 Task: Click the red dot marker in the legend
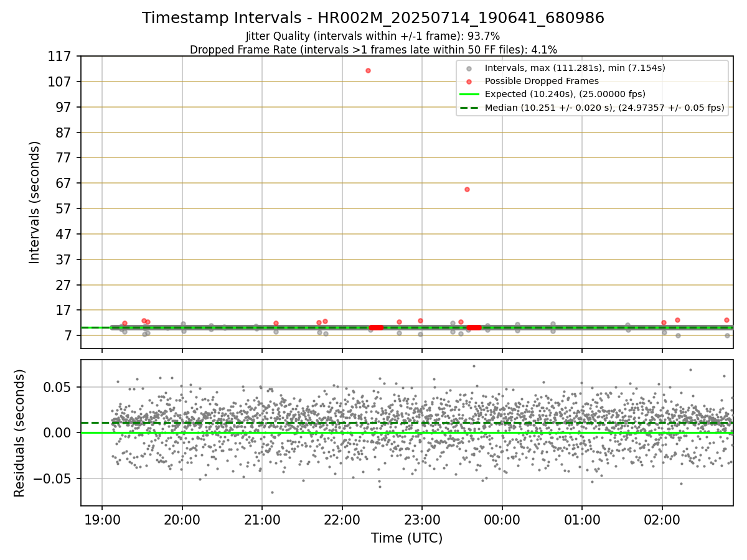pyautogui.click(x=469, y=81)
